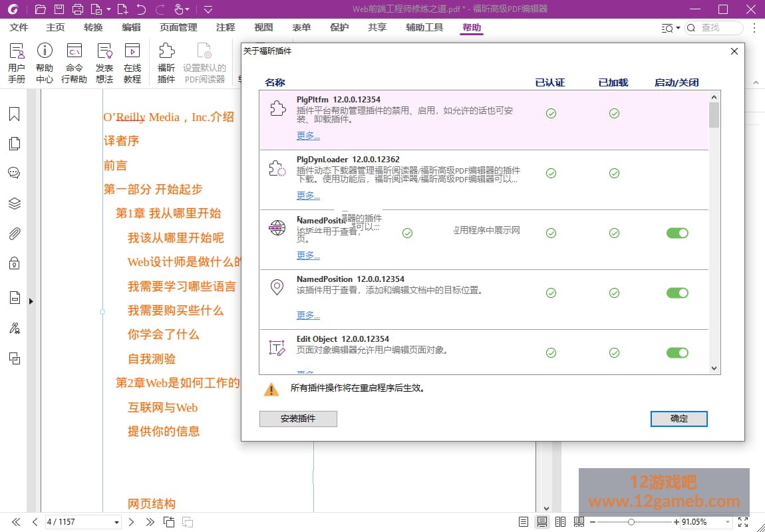765x532 pixels.
Task: Select the PlgPltfm plugin row
Action: (x=484, y=120)
